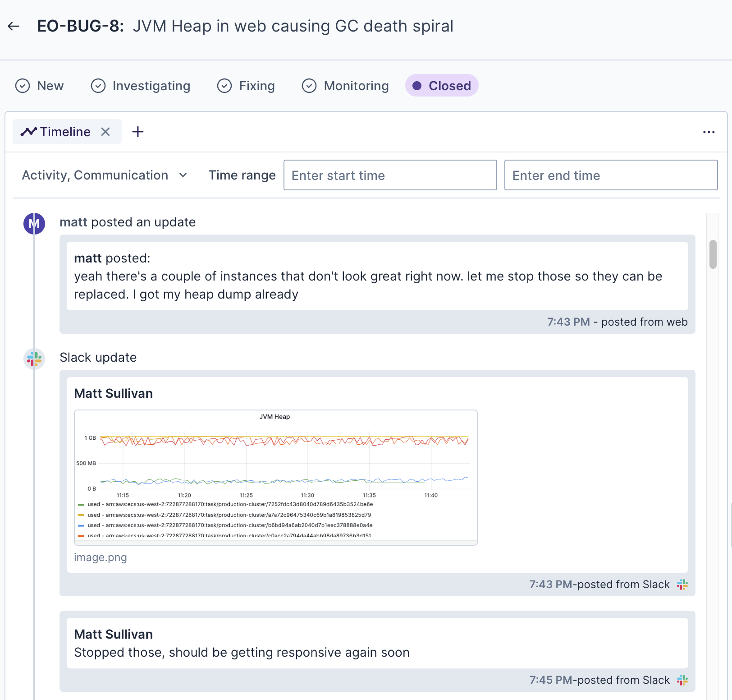This screenshot has height=700, width=732.
Task: Focus the Enter end time field
Action: click(611, 175)
